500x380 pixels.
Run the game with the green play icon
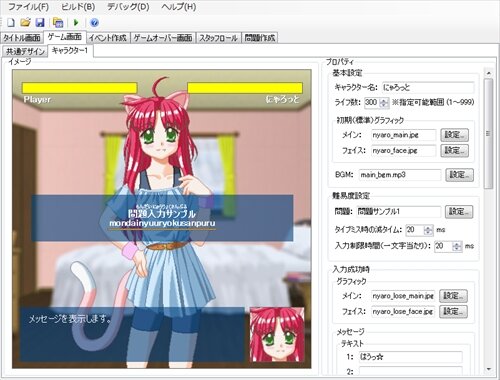[x=76, y=23]
